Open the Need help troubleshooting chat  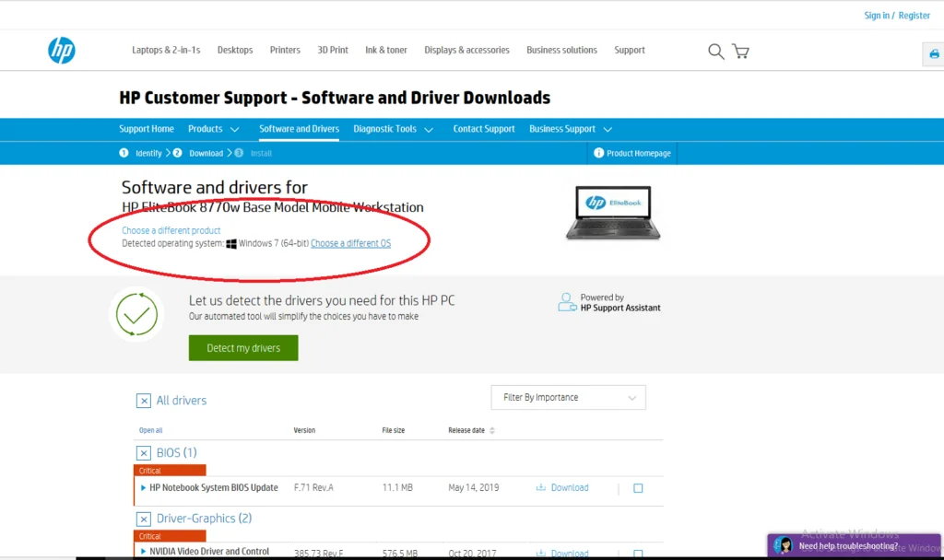[x=854, y=545]
